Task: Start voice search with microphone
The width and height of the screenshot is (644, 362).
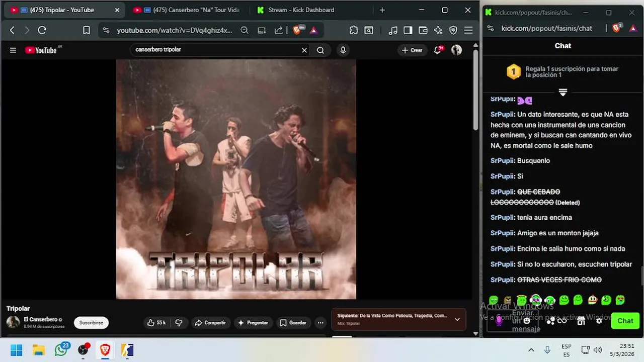Action: click(x=343, y=50)
